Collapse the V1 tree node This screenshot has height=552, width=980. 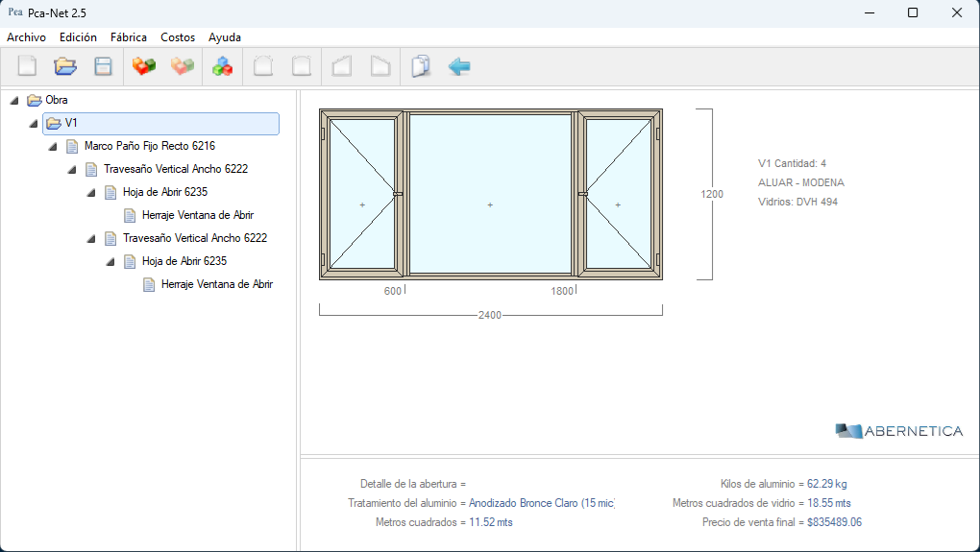tap(34, 123)
